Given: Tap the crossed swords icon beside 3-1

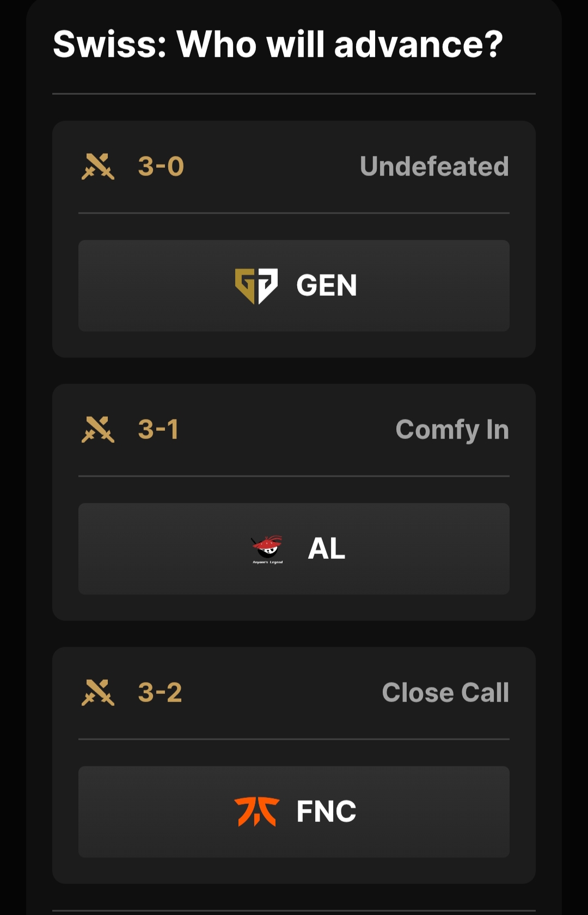Looking at the screenshot, I should (x=98, y=430).
